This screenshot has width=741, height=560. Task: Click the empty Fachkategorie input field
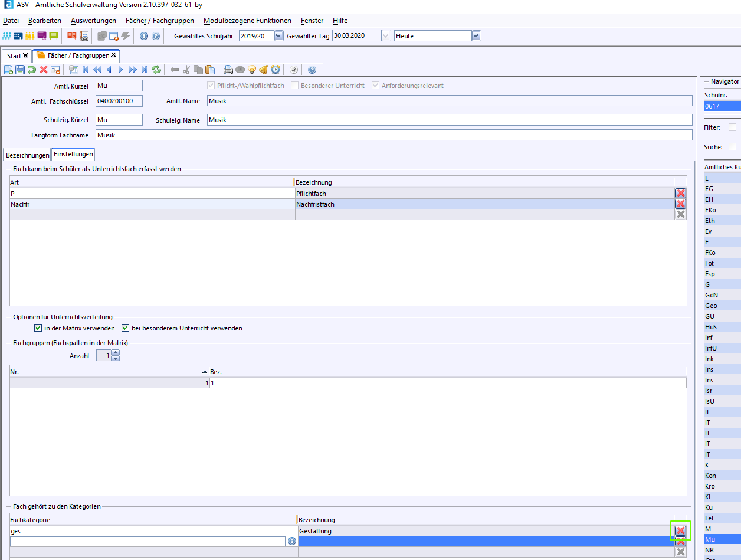click(149, 541)
